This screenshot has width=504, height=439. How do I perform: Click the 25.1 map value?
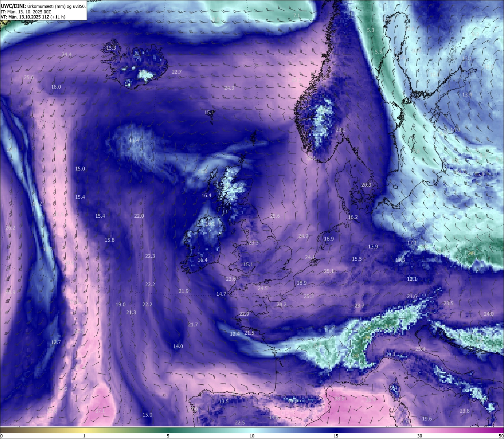[x=329, y=271]
